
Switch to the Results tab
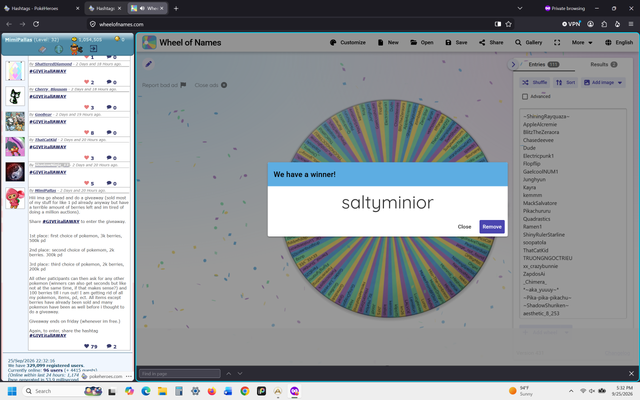pos(603,64)
